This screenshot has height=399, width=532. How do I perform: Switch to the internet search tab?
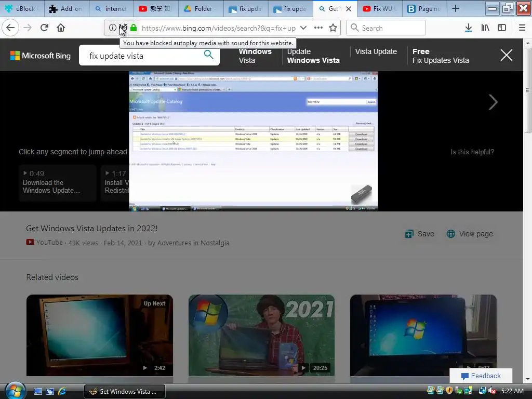111,8
